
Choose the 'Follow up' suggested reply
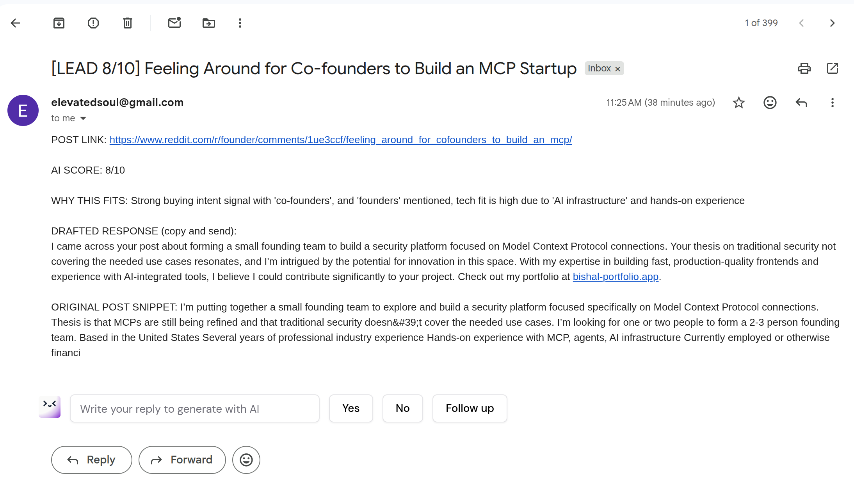(470, 408)
